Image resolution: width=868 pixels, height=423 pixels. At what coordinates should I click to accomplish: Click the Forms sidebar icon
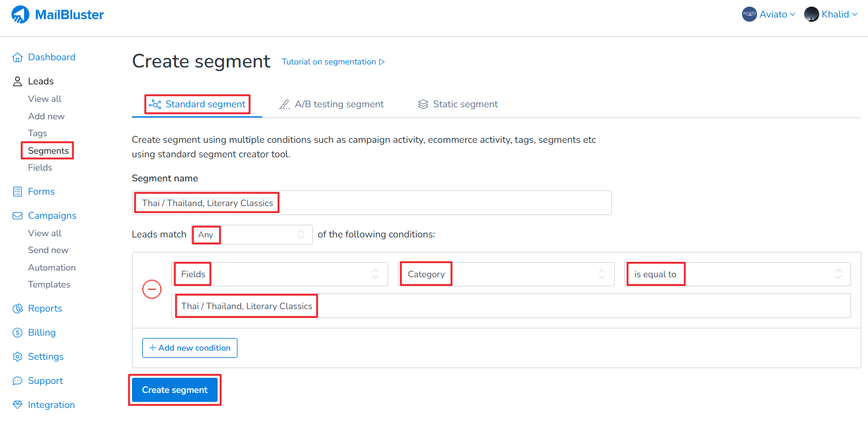pyautogui.click(x=17, y=192)
